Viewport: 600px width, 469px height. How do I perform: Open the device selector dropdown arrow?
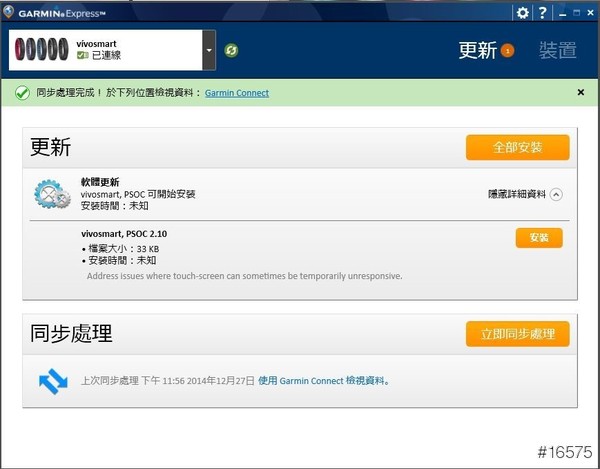click(x=208, y=50)
